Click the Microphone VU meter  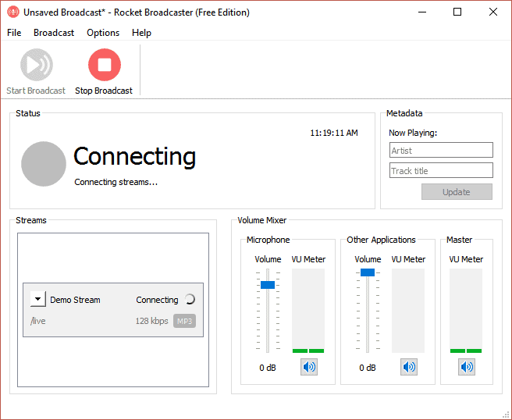point(308,311)
